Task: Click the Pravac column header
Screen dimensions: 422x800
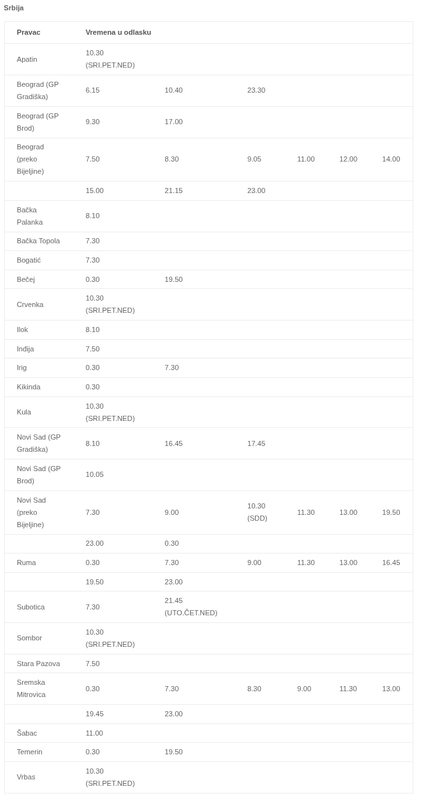Action: click(29, 32)
